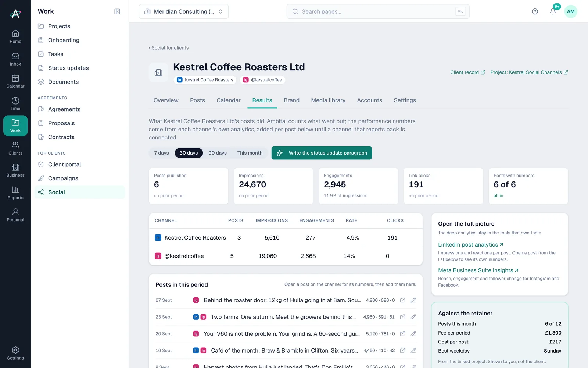
Task: Open the Time tracking rail icon
Action: [15, 103]
